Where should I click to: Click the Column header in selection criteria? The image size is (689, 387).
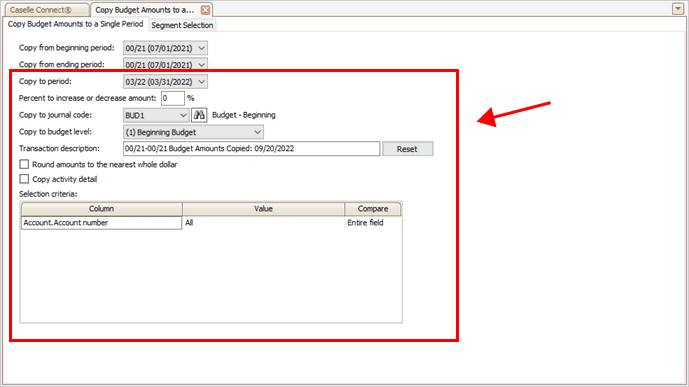pos(102,209)
